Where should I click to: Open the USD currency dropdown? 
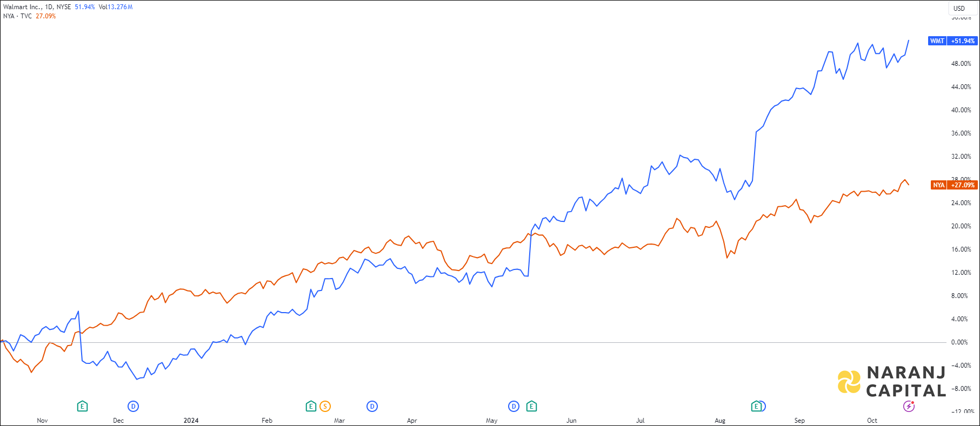959,8
